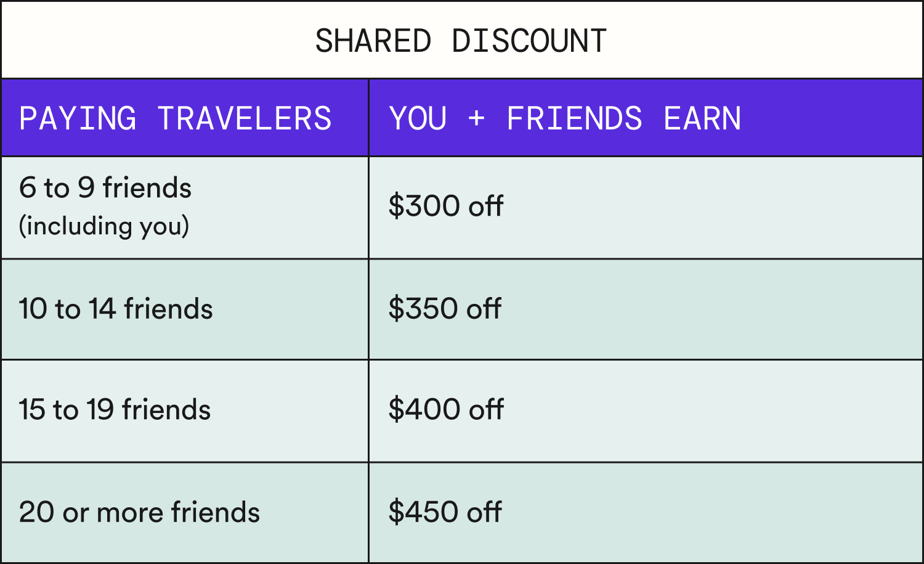This screenshot has width=924, height=564.
Task: Click the (including you) note
Action: pyautogui.click(x=104, y=226)
